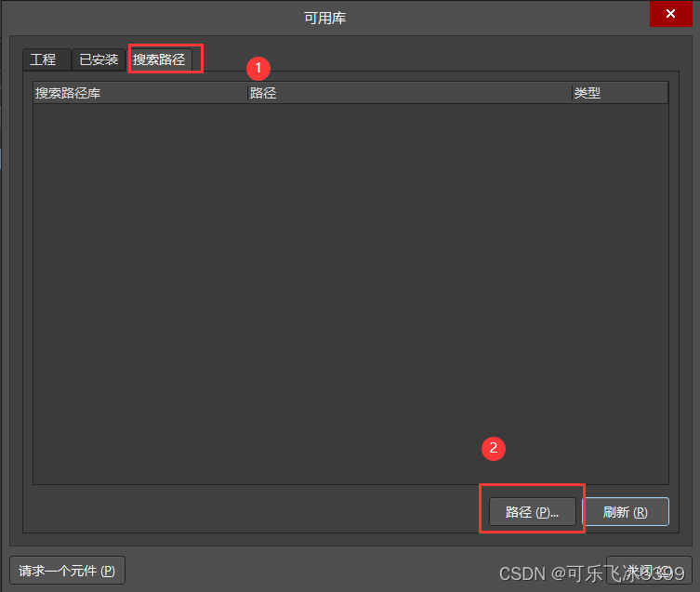Switch to the 工程 tab
Image resolution: width=700 pixels, height=592 pixels.
(43, 59)
